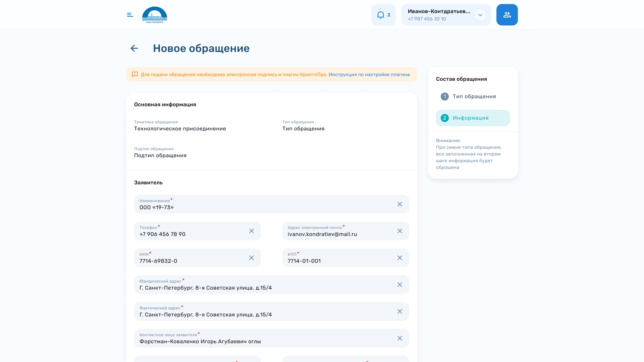Screen dimensions: 644x362
Task: Click the blue users icon button
Action: click(x=507, y=15)
